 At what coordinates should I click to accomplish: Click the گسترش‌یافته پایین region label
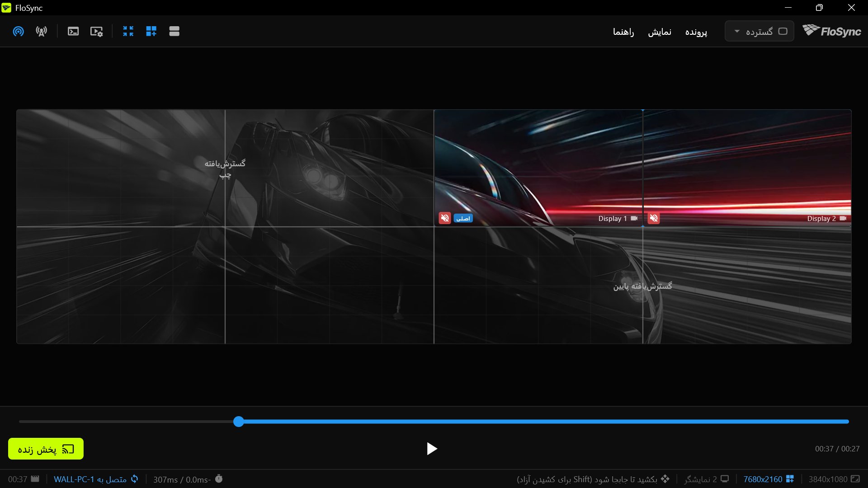click(x=642, y=286)
